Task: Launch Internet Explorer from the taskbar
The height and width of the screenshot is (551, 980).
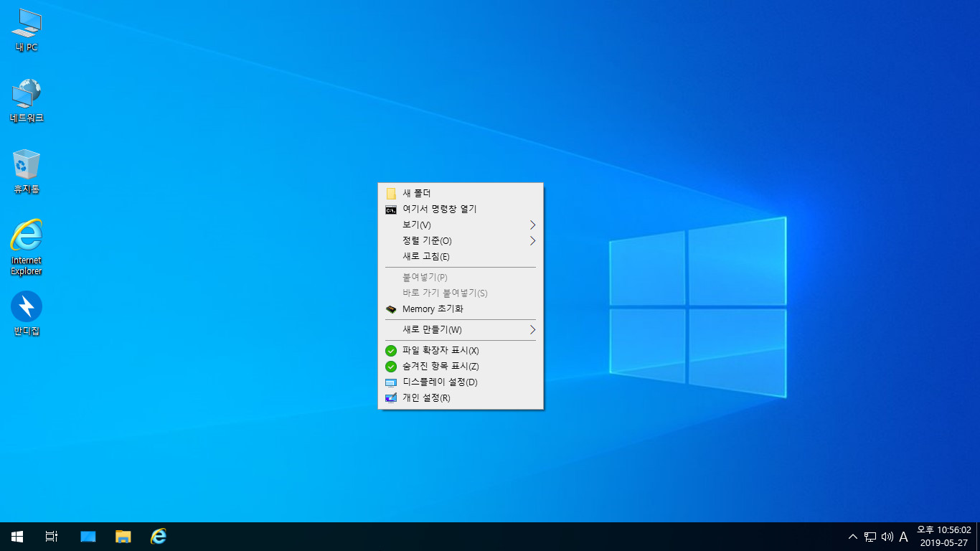Action: coord(159,537)
